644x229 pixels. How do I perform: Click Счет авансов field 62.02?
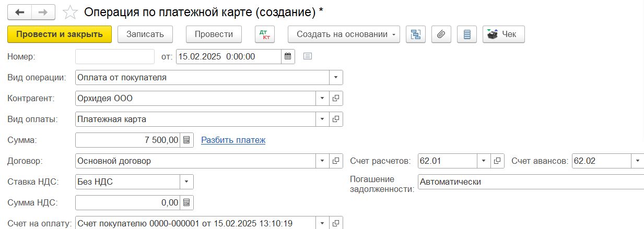(602, 161)
